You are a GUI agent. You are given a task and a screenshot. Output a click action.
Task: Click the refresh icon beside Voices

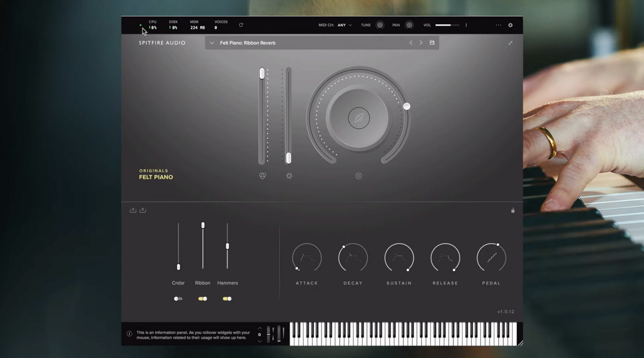241,25
